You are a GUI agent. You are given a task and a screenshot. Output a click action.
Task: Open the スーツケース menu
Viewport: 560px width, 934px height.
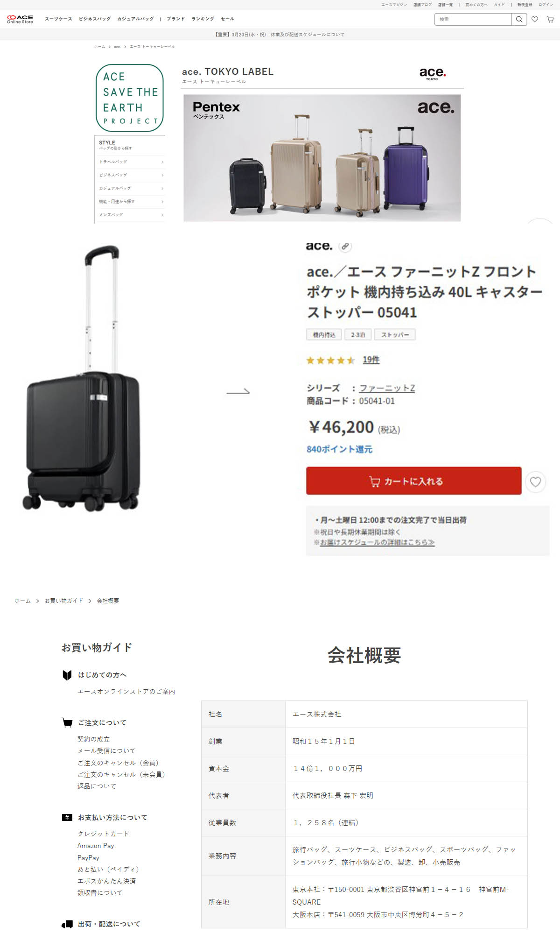coord(58,19)
